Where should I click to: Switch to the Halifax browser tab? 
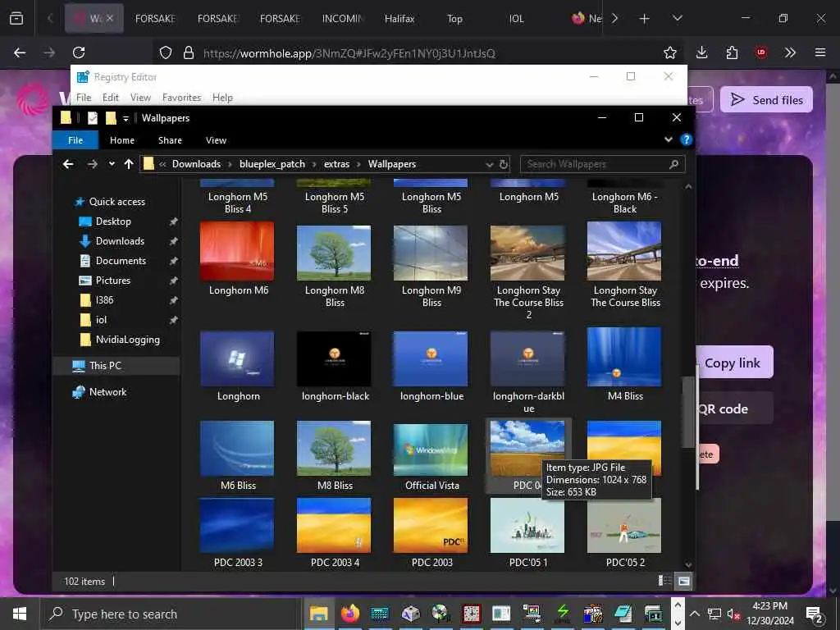pos(399,19)
